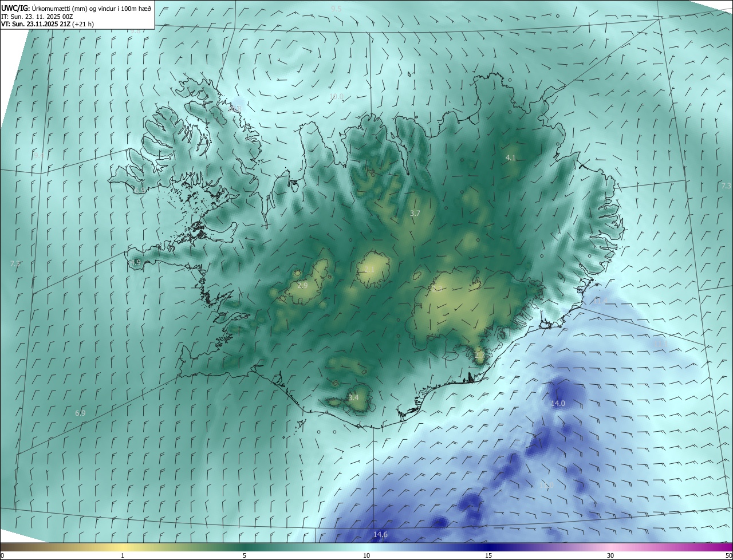Click the 3.7 value label
This screenshot has height=560, width=733.
pyautogui.click(x=415, y=213)
